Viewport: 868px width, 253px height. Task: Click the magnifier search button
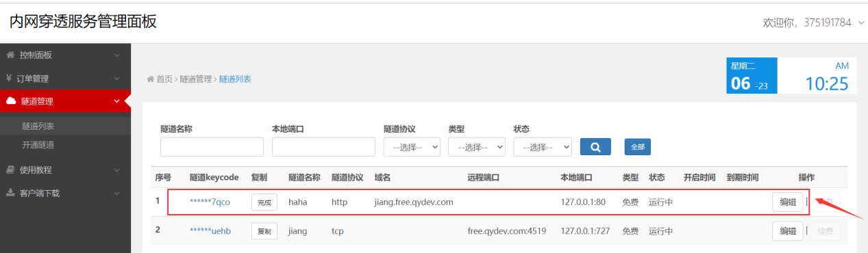tap(595, 146)
